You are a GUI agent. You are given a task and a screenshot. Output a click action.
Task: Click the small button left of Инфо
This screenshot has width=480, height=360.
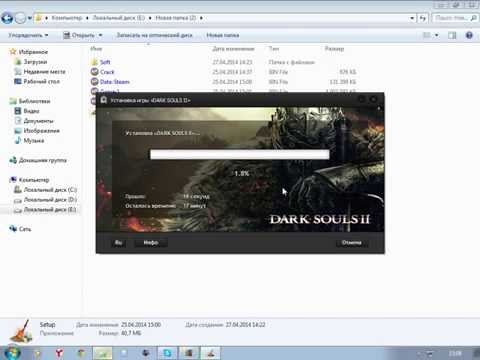[118, 242]
